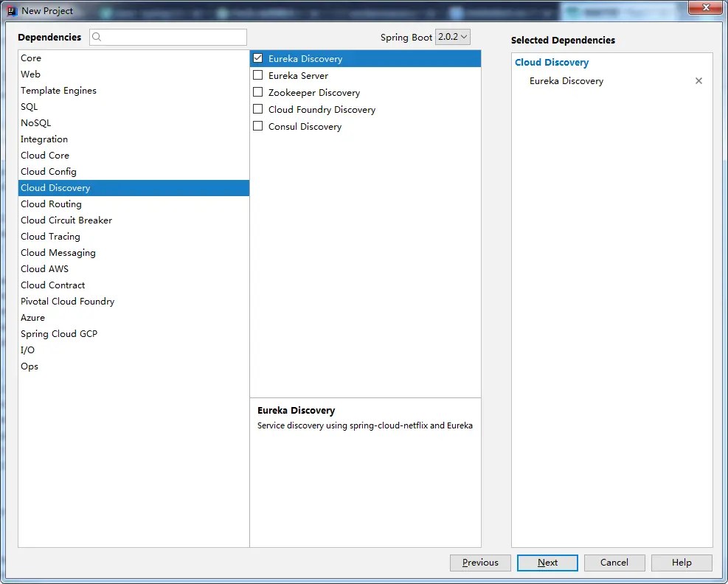The width and height of the screenshot is (728, 584).
Task: Select the SQL category
Action: click(28, 106)
